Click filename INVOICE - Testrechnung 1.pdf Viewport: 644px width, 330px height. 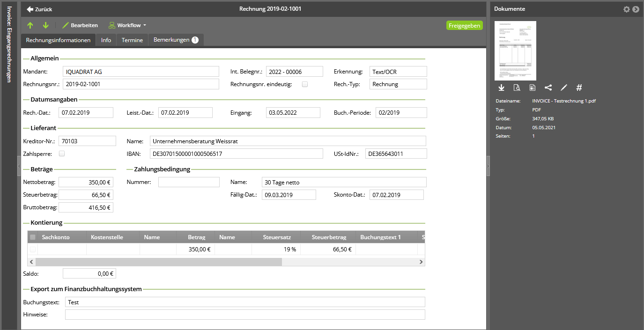click(x=564, y=101)
